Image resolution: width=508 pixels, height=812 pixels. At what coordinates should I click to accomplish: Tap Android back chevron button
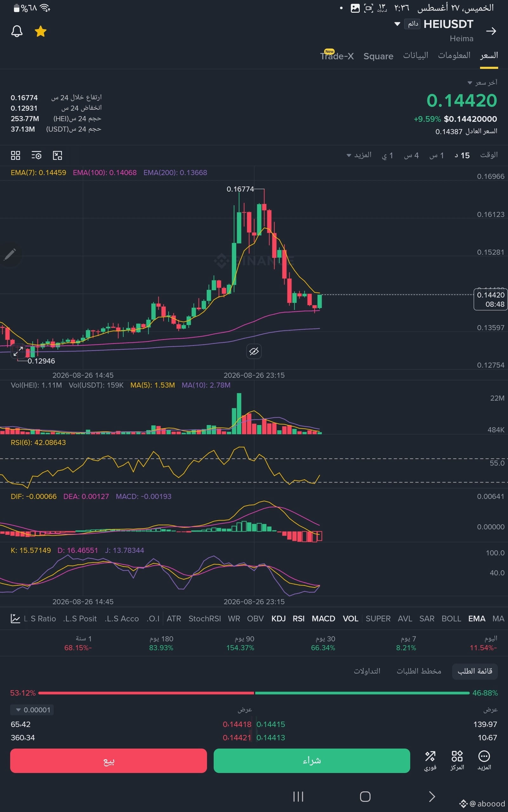[432, 796]
